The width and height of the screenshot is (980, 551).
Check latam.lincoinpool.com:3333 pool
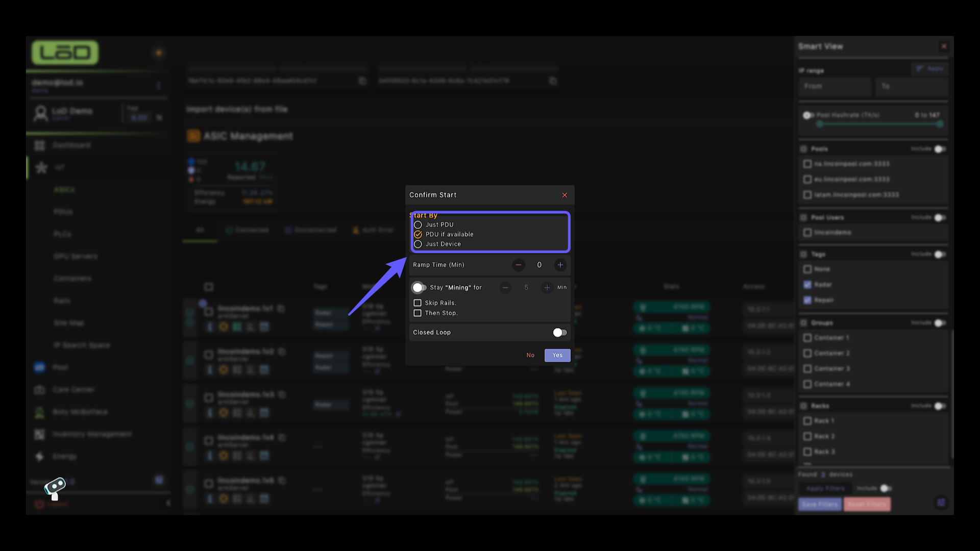coord(807,195)
